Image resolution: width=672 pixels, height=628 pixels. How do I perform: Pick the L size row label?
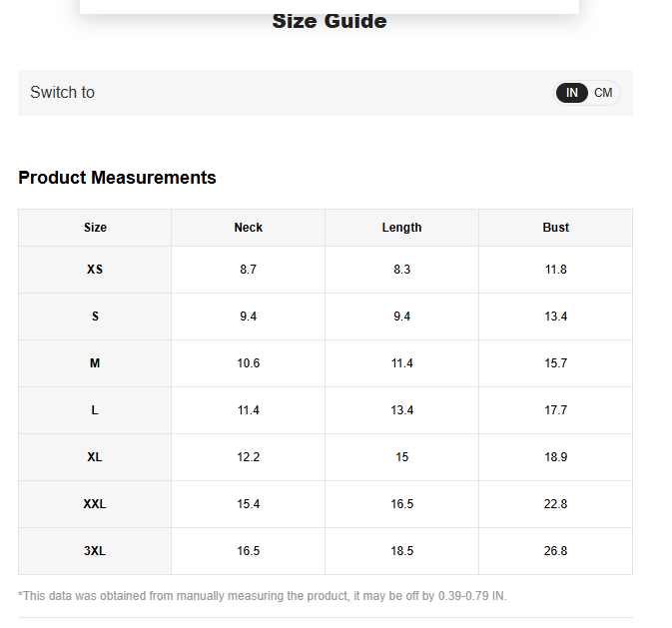coord(95,410)
